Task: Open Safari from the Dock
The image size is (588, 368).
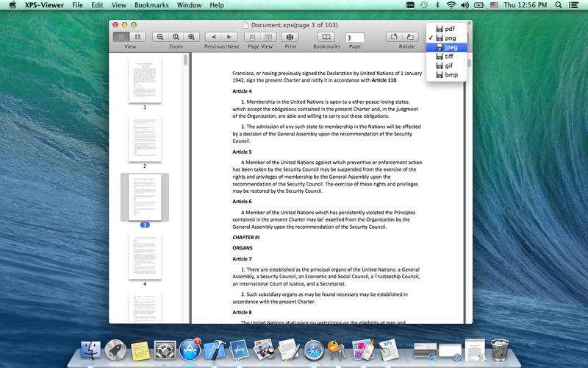Action: click(x=314, y=350)
